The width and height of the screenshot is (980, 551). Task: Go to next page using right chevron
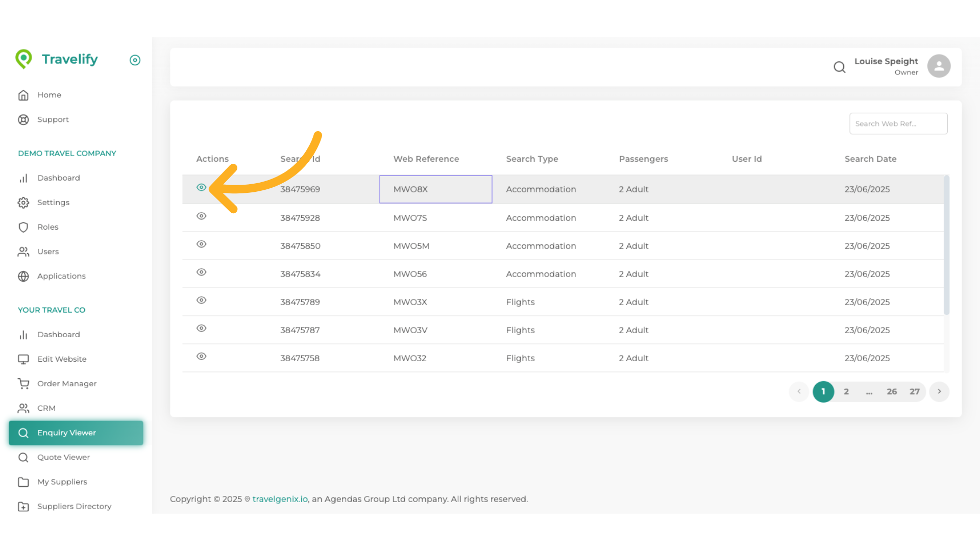pos(939,392)
